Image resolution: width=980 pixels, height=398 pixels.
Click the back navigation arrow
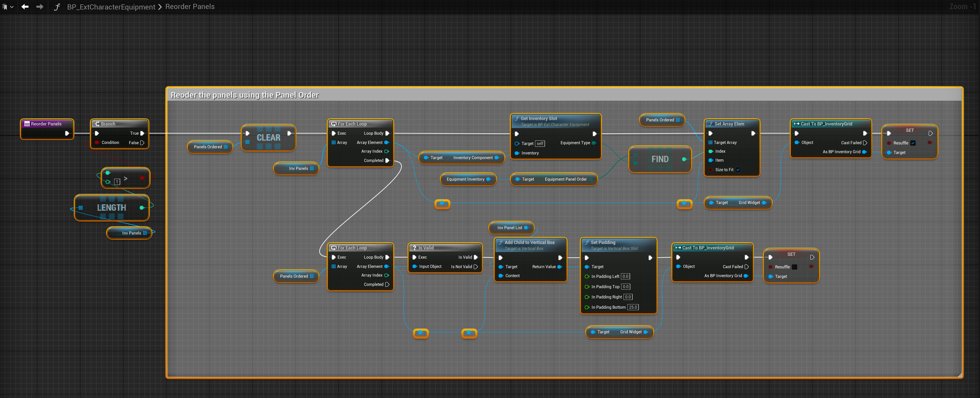click(25, 7)
